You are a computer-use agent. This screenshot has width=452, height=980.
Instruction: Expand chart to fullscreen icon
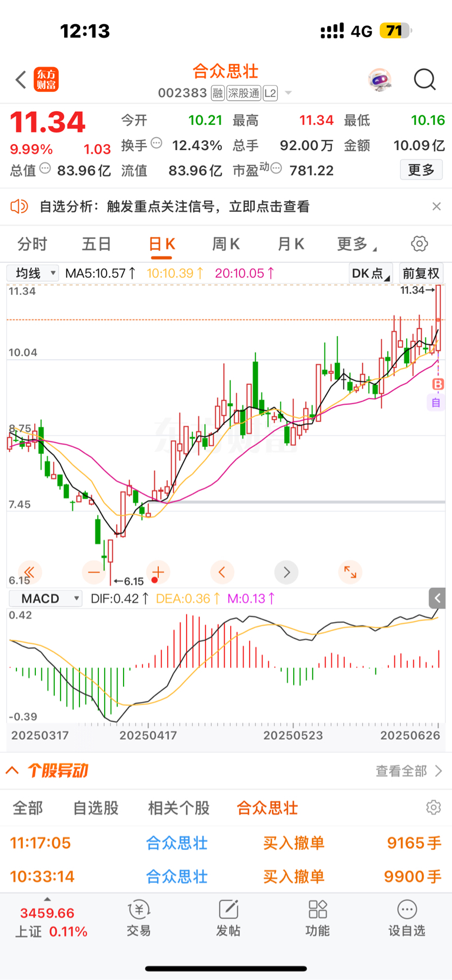coord(350,572)
